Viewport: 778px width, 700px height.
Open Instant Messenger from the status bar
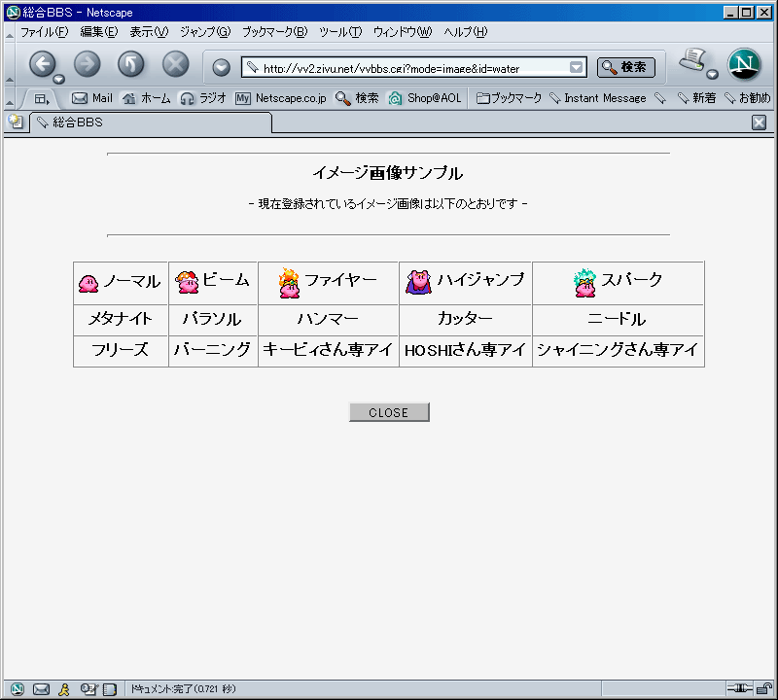coord(64,688)
